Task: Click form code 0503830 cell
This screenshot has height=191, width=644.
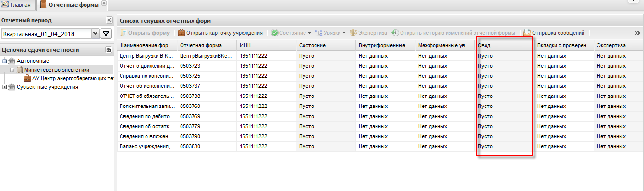Action: tap(207, 146)
